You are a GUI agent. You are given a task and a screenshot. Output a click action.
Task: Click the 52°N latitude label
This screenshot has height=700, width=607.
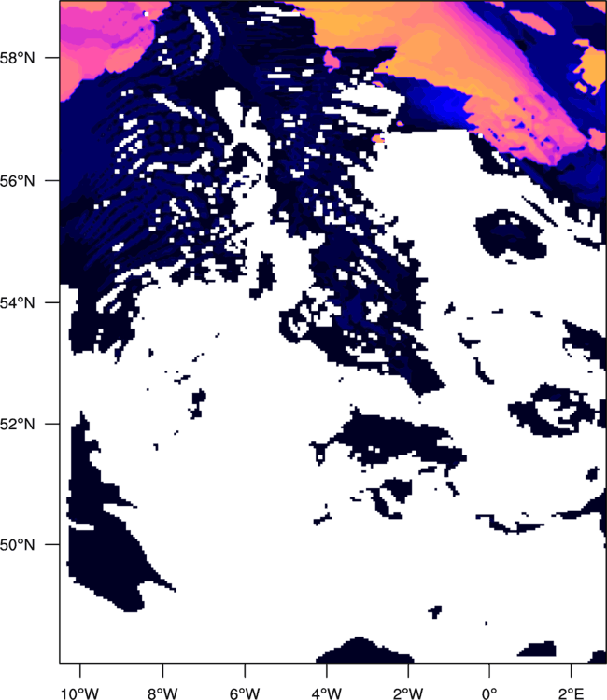pos(17,424)
